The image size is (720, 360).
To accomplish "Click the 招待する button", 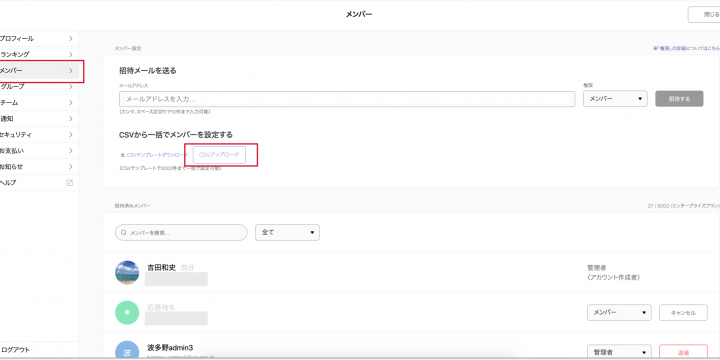I will click(679, 99).
